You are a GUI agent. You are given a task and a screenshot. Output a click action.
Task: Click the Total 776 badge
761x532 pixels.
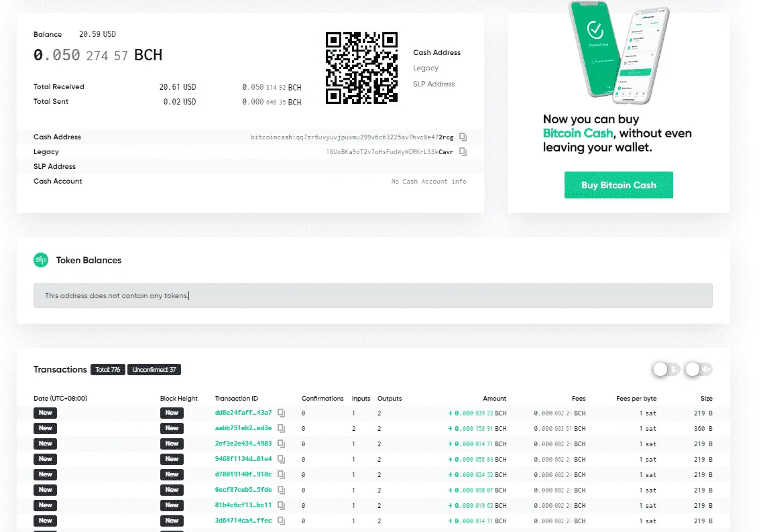[x=108, y=370]
